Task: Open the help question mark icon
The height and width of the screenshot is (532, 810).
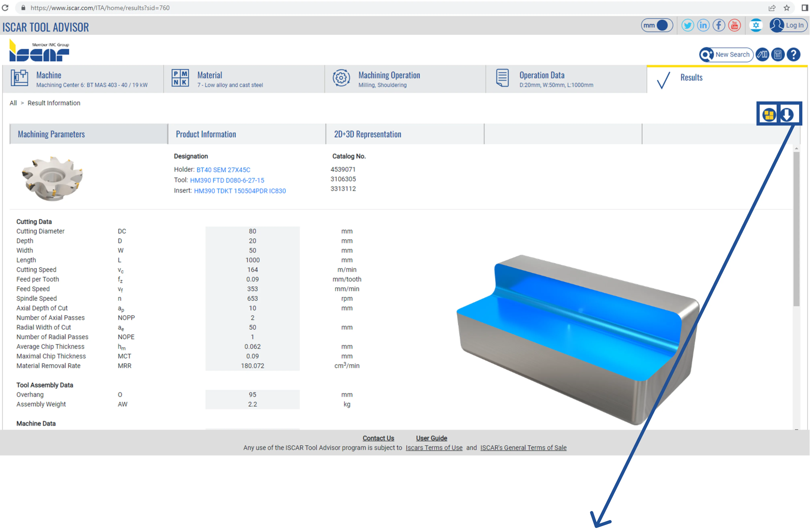Action: tap(794, 55)
